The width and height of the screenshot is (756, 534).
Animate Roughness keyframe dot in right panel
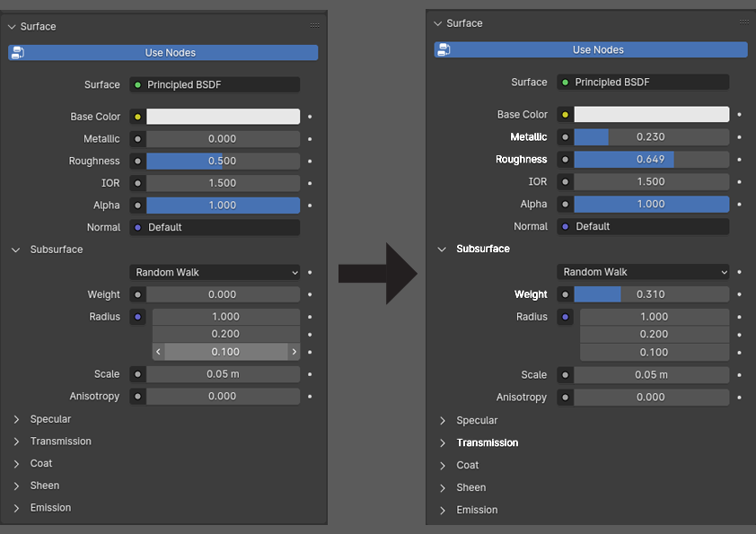[739, 160]
